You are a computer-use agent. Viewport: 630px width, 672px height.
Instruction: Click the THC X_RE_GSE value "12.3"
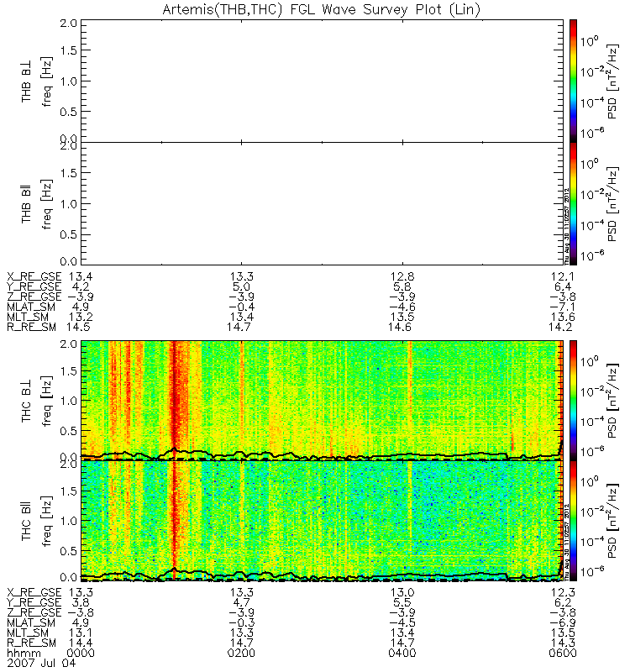563,593
